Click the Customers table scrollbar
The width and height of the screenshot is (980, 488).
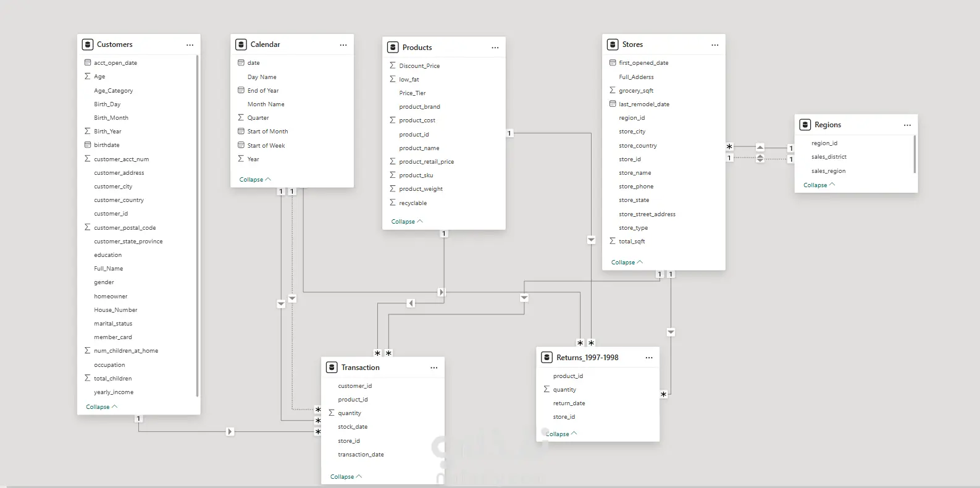tap(197, 225)
